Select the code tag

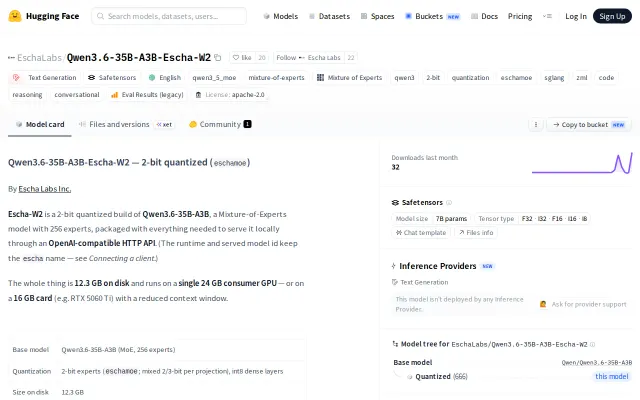[606, 78]
